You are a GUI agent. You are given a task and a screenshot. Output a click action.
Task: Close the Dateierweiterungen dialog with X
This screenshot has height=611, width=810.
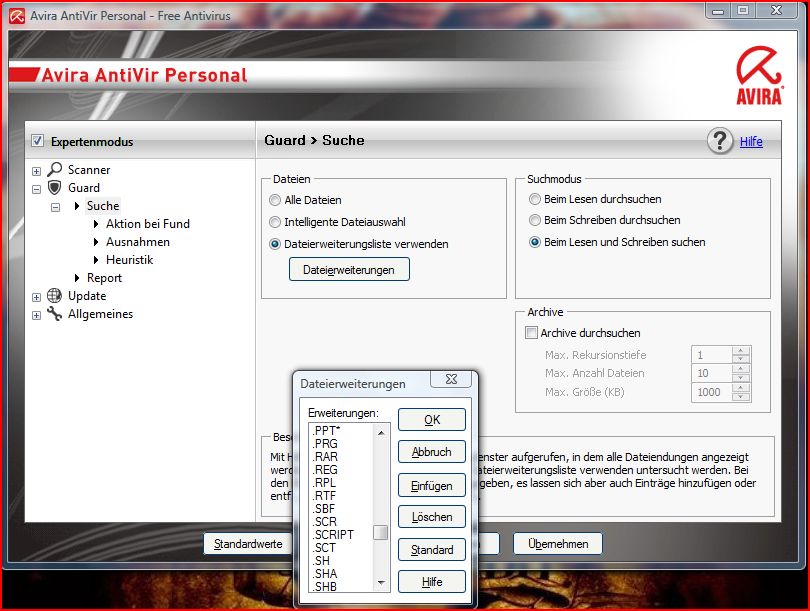[x=452, y=380]
